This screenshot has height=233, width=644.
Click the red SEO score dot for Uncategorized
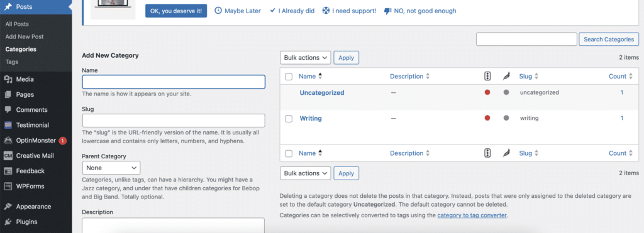tap(487, 93)
